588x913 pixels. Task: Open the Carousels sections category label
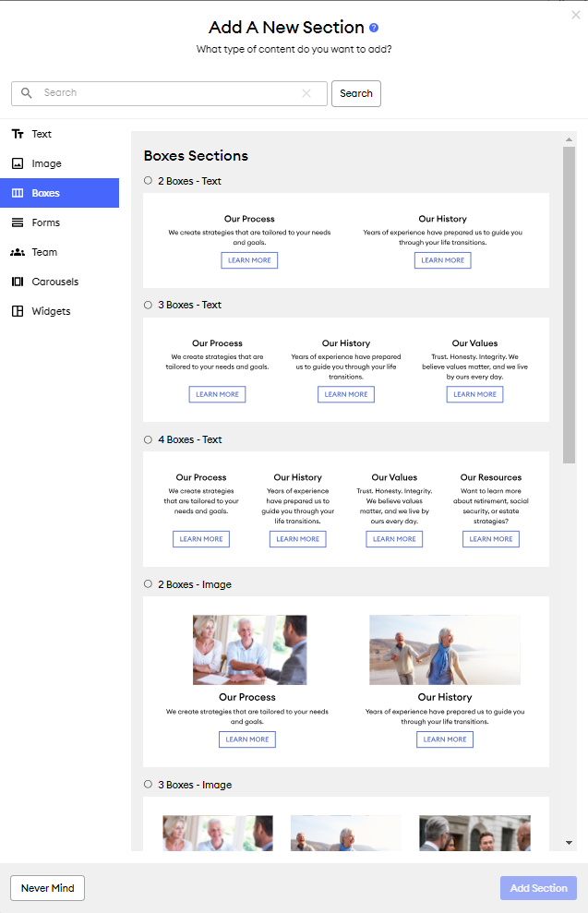[x=55, y=282]
